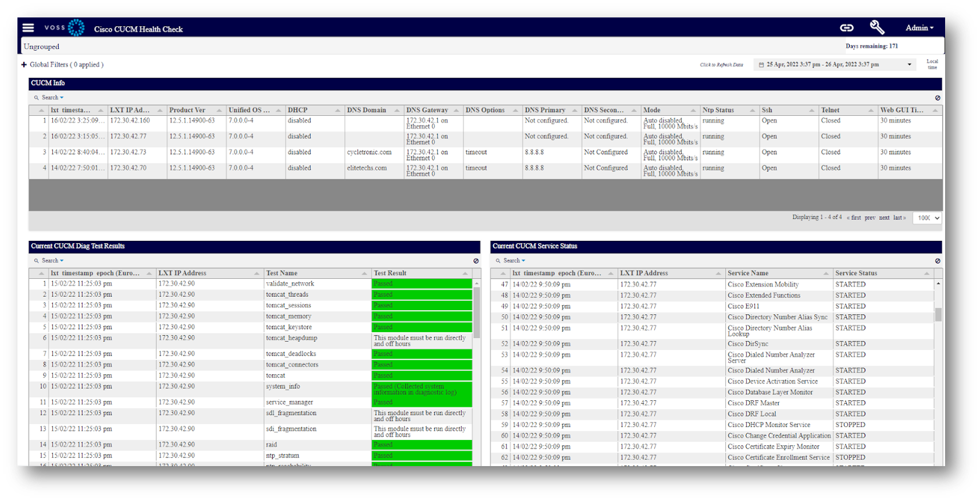Click calendar icon in date range

761,65
